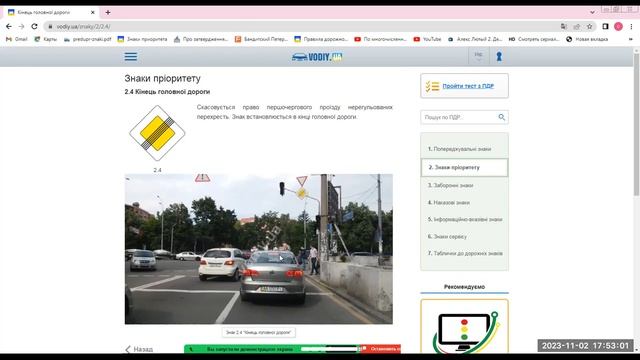The image size is (640, 360).
Task: Go back using browser back arrow
Action: click(9, 27)
